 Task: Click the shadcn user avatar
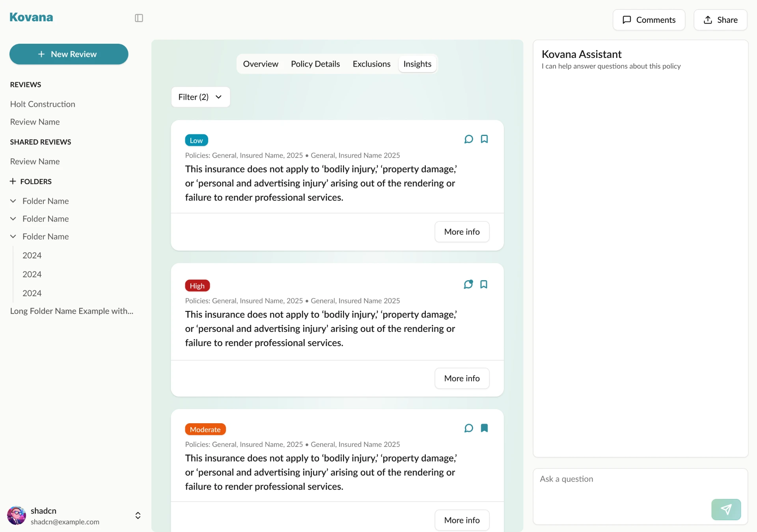coord(17,515)
